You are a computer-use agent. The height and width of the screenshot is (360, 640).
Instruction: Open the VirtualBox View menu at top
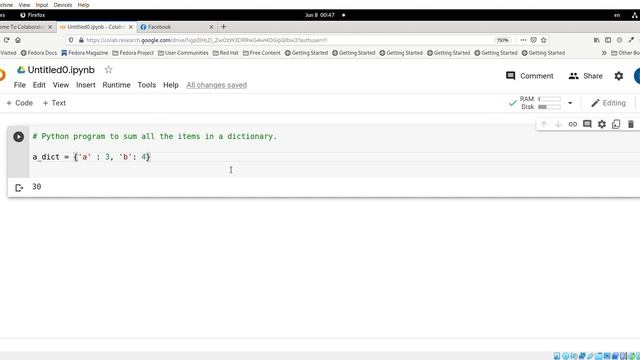tap(24, 5)
